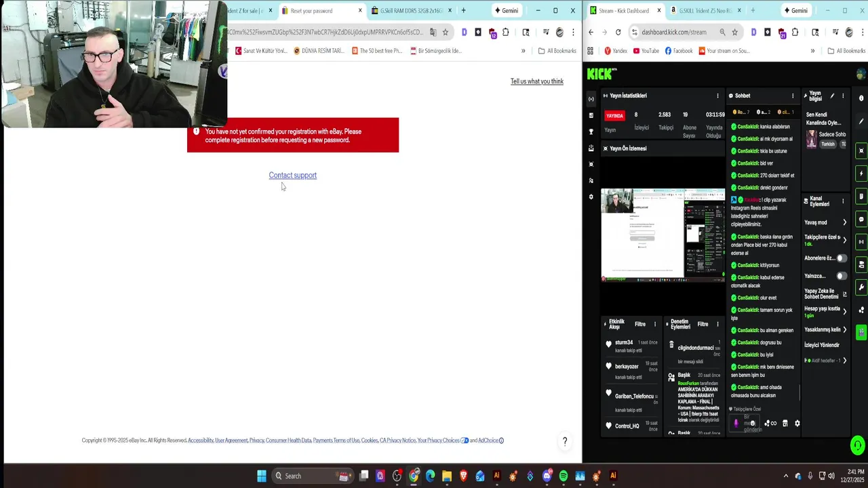868x488 pixels.
Task: Open chat settings gear below Sohbet
Action: tap(797, 423)
